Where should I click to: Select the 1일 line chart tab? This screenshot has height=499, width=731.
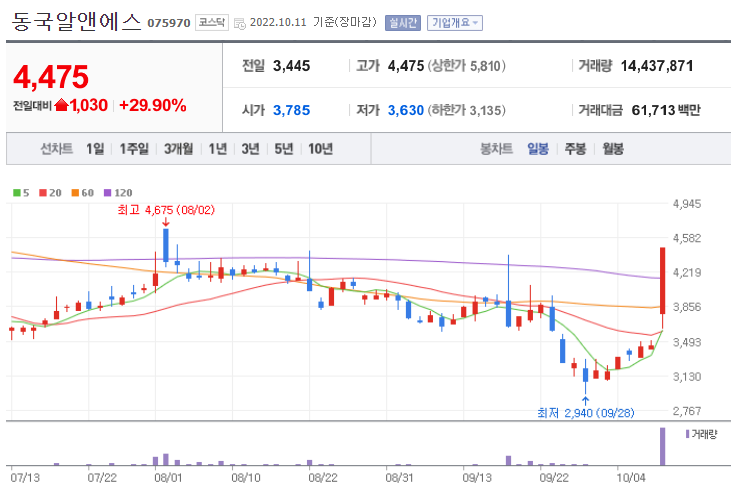pyautogui.click(x=95, y=149)
